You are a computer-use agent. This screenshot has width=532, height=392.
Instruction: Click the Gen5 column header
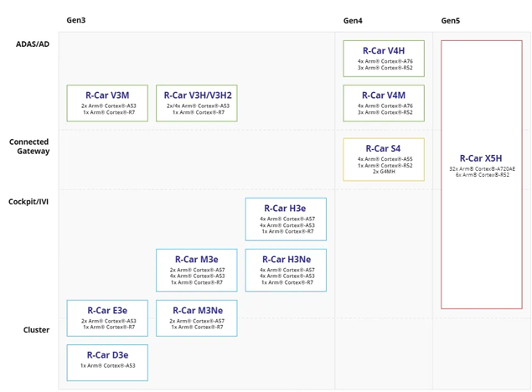pyautogui.click(x=451, y=21)
